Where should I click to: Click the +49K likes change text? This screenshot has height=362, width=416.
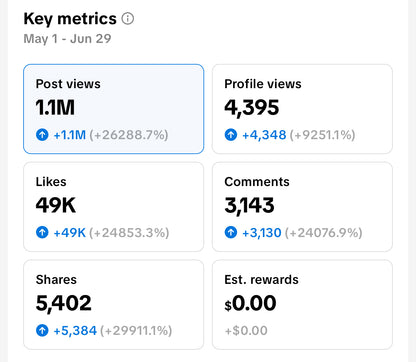(70, 233)
